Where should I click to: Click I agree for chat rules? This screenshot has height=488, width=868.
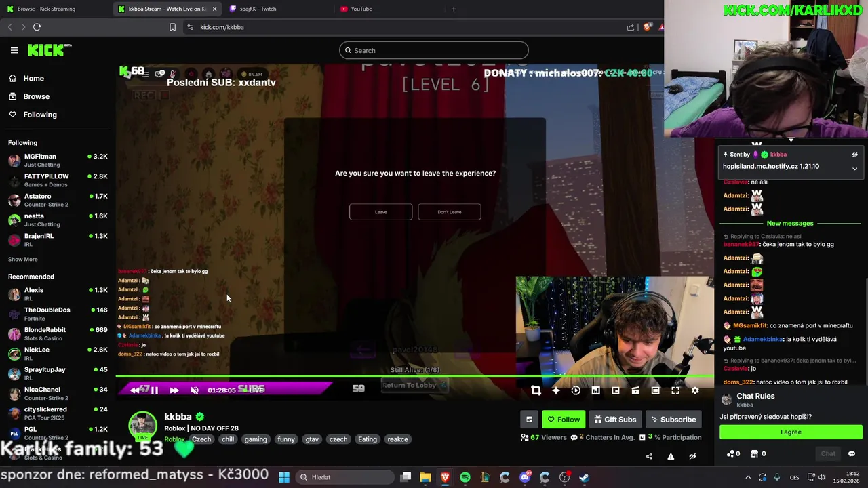point(791,432)
